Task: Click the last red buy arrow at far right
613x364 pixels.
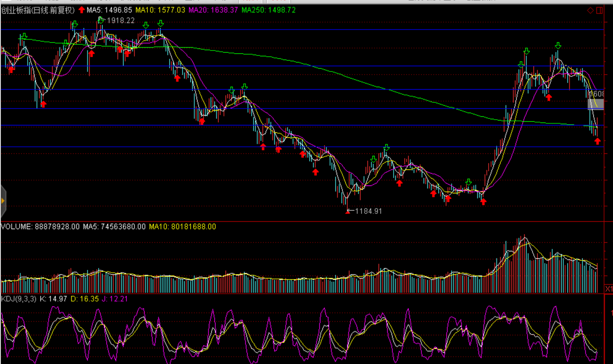Action: pyautogui.click(x=597, y=141)
